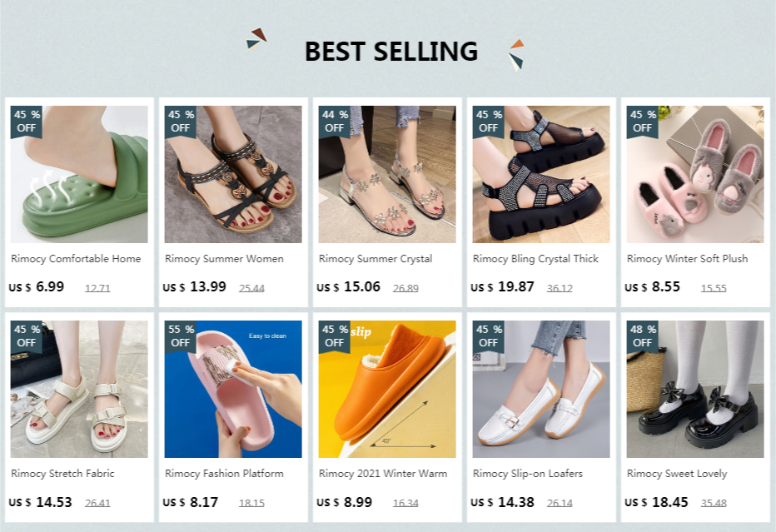Viewport: 776px width, 532px height.
Task: Open the orange winter warm slipper image
Action: tap(387, 390)
